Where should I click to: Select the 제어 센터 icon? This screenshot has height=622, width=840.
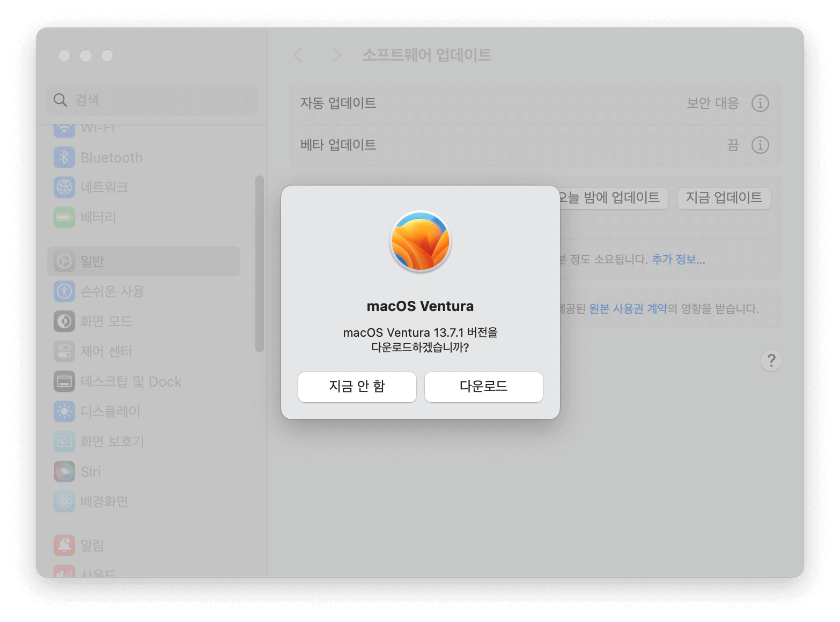[64, 351]
